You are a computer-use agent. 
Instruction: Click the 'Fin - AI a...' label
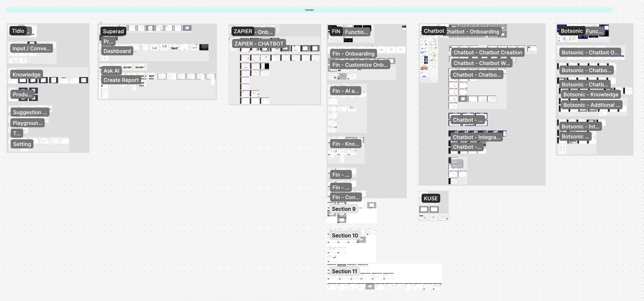tap(346, 91)
